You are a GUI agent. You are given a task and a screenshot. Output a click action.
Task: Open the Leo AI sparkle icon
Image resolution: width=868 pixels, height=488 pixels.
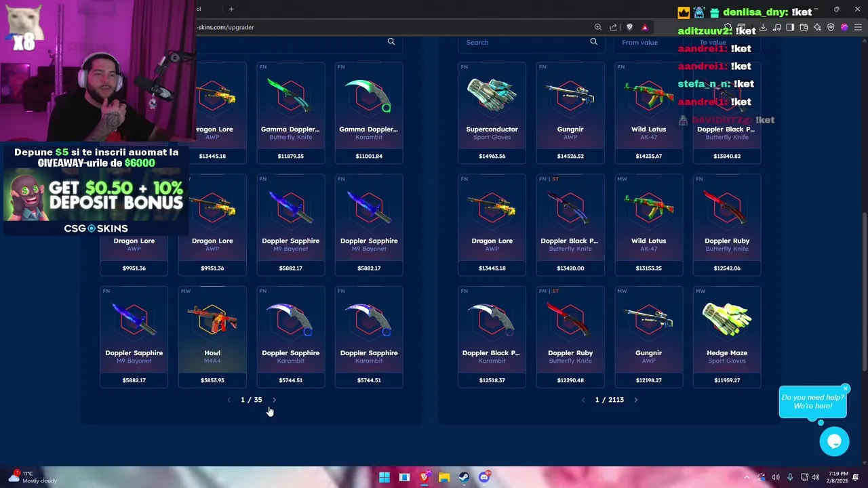click(817, 27)
